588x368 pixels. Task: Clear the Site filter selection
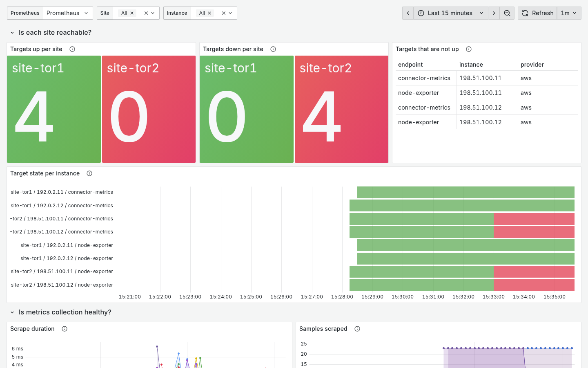click(x=146, y=13)
